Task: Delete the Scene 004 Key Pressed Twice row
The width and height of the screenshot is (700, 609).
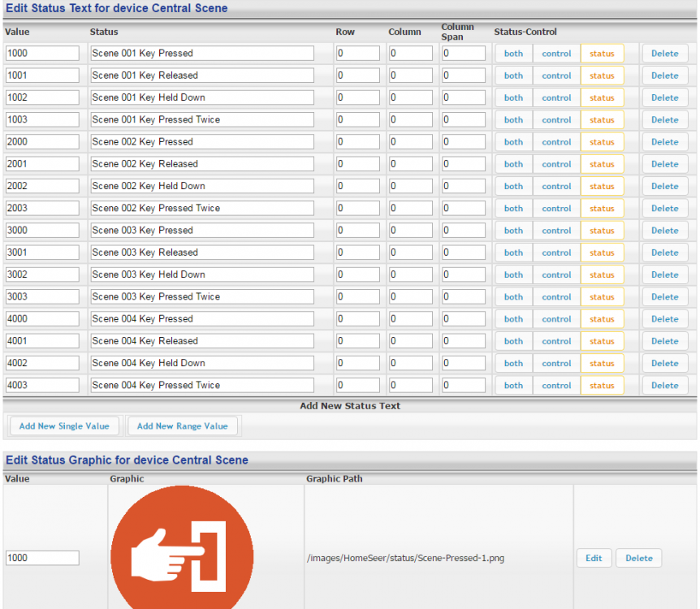Action: pos(664,386)
